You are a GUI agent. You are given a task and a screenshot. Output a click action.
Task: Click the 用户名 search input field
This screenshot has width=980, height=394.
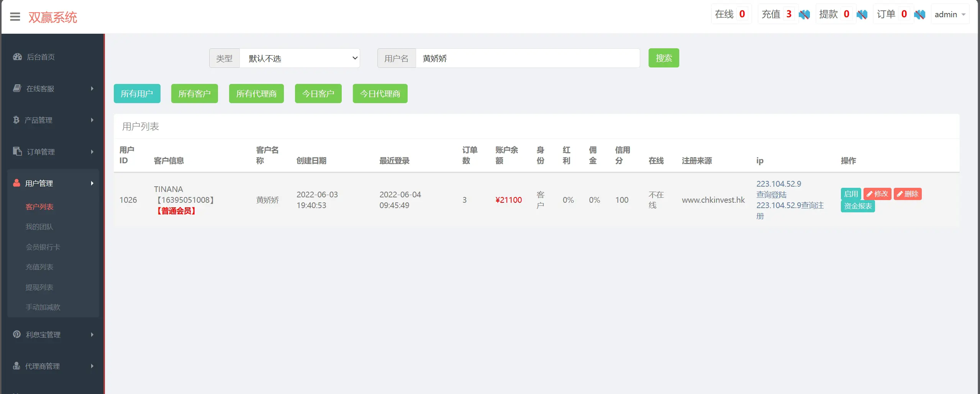pos(527,58)
